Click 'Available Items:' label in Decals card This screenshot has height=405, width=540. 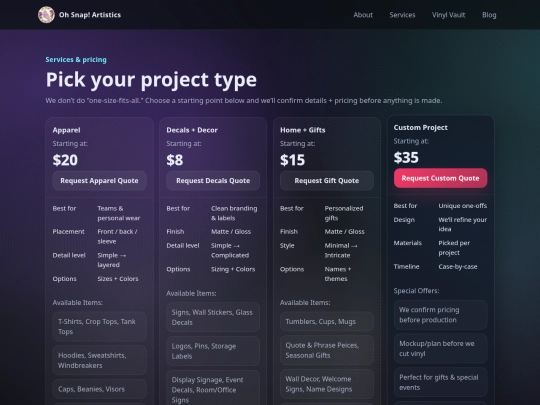click(x=191, y=293)
